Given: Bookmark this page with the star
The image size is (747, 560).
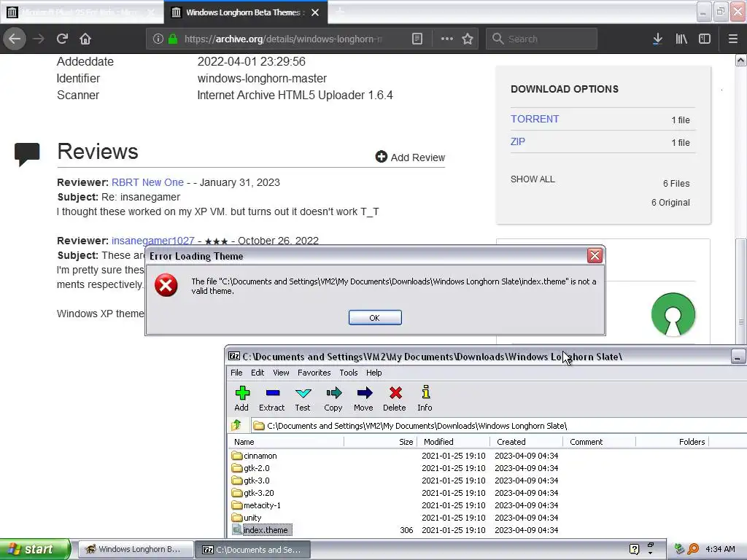Looking at the screenshot, I should click(468, 39).
